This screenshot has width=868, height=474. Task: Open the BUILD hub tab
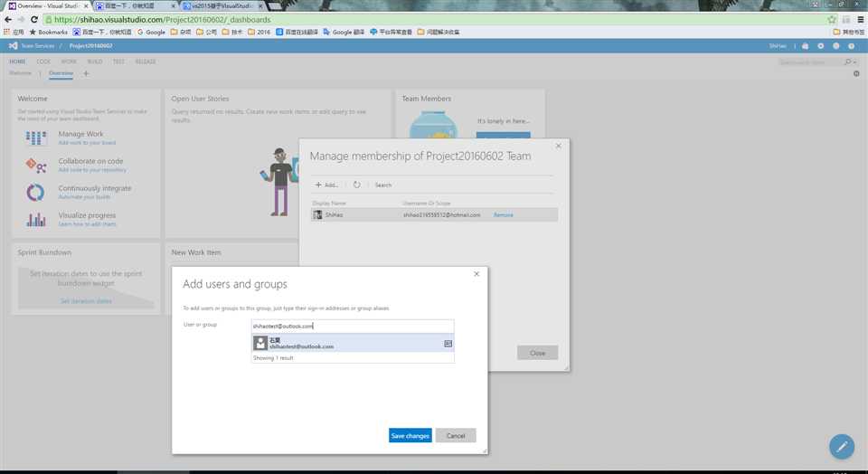95,62
